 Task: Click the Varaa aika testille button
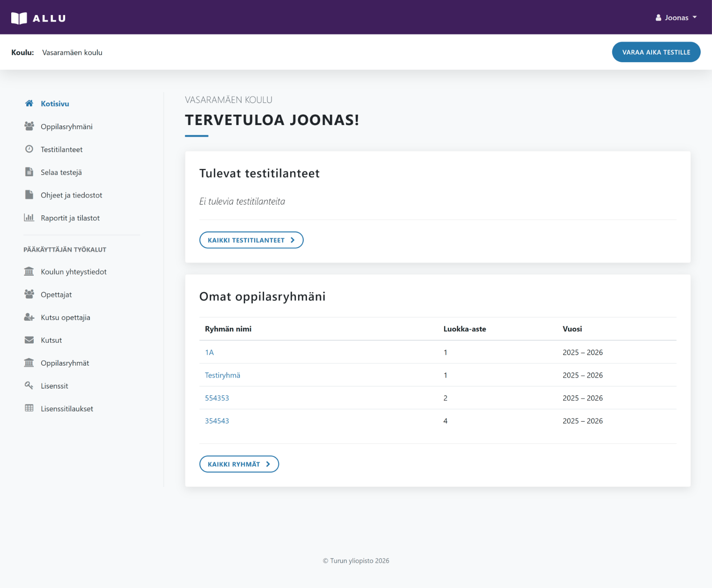656,52
